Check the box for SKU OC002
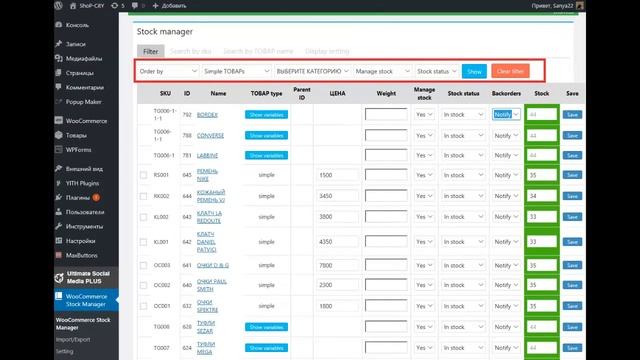Viewport: 640px width, 360px height. (x=143, y=285)
